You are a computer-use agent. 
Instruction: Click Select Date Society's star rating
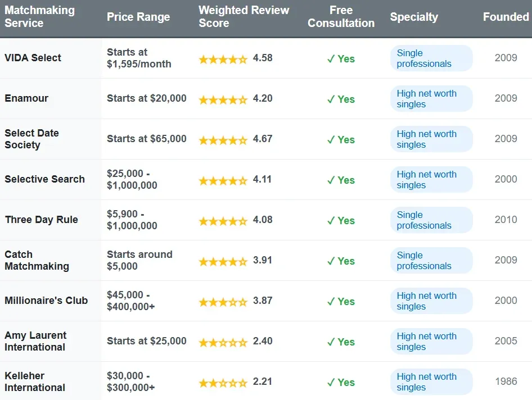click(223, 140)
